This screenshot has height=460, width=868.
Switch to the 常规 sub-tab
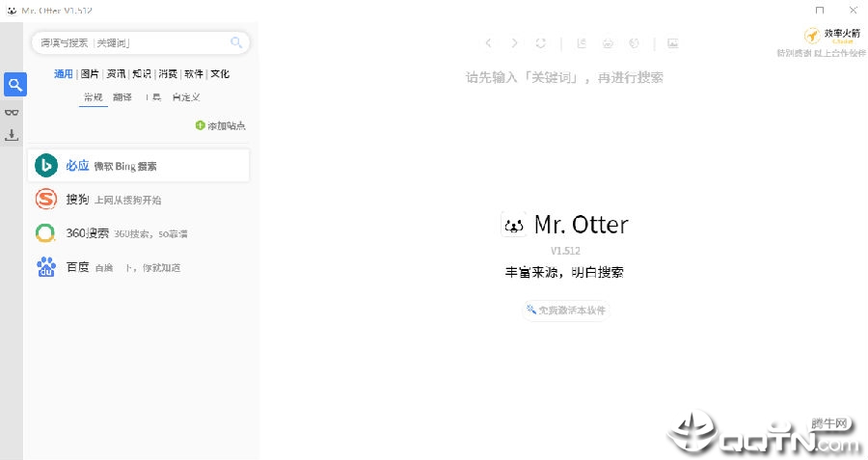[93, 97]
